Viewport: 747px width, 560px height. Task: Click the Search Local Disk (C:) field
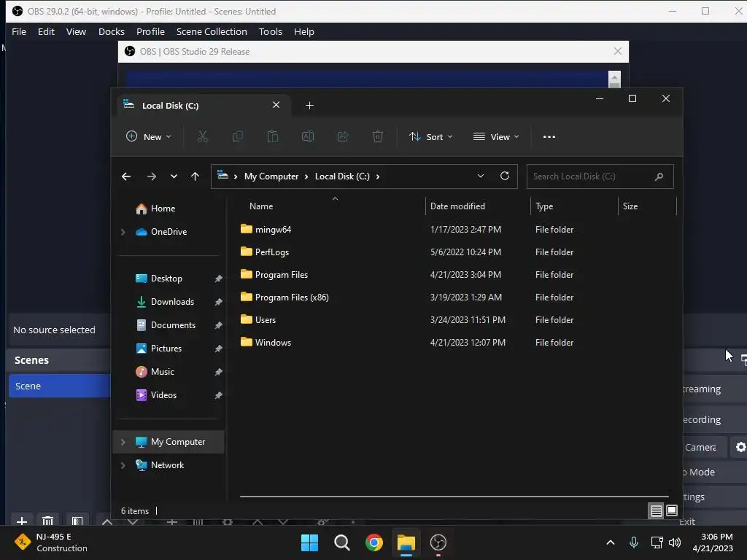pos(600,176)
